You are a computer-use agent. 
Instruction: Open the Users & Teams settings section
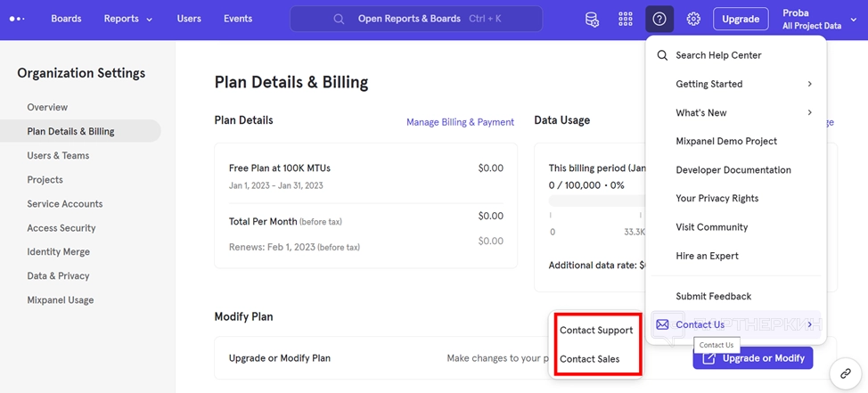point(58,156)
